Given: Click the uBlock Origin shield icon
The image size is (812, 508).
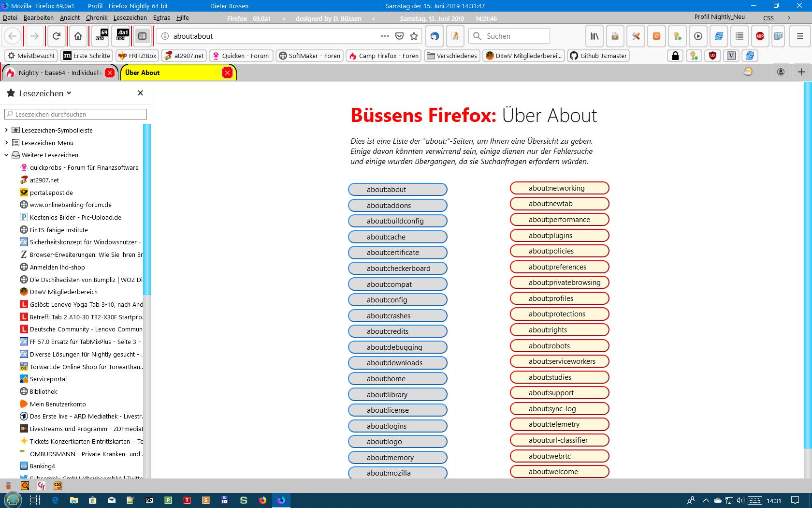Looking at the screenshot, I should tap(712, 56).
